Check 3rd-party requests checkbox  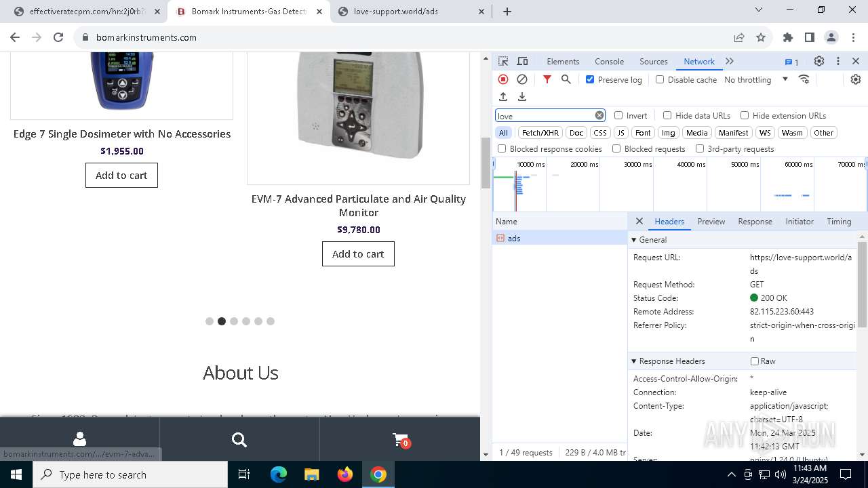coord(700,148)
